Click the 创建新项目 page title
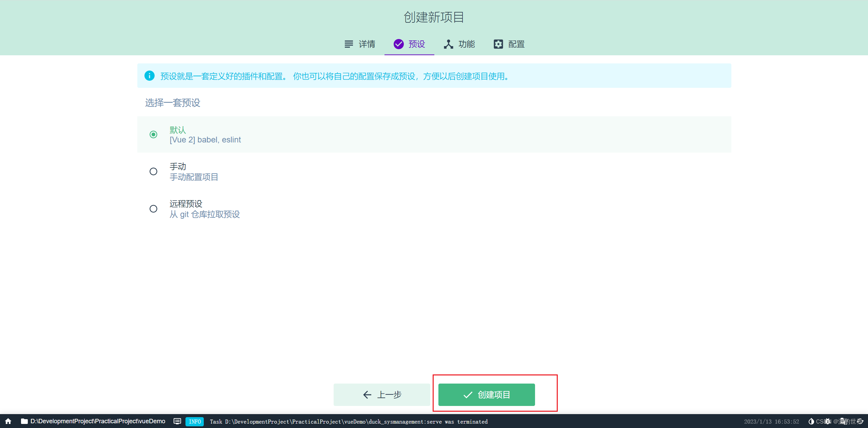Screen dimensions: 868x428 coord(434,17)
